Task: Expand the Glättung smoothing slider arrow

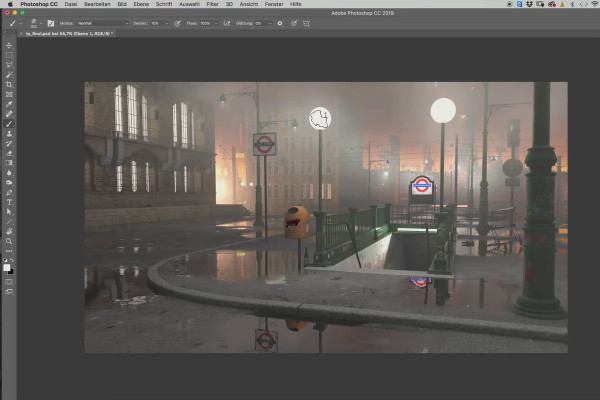Action: tap(270, 23)
